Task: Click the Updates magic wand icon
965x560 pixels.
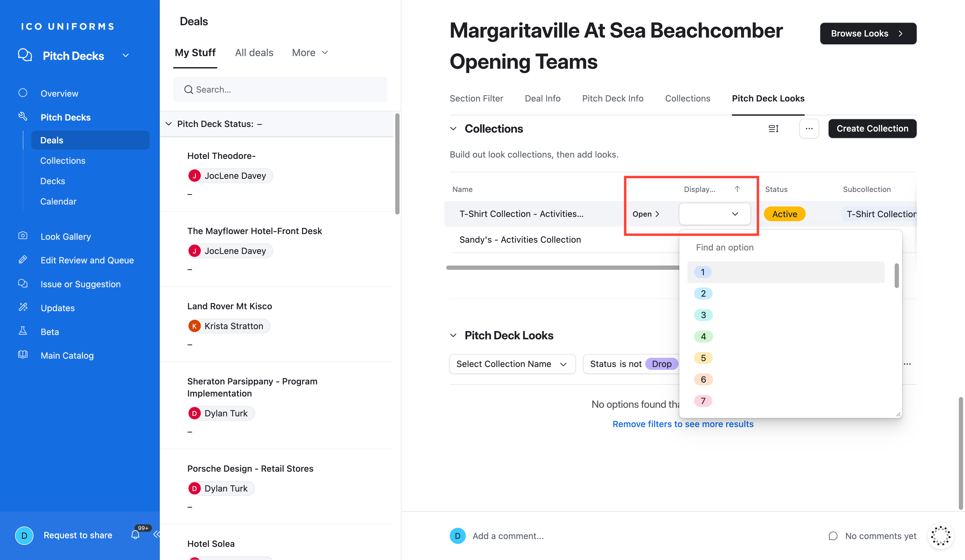Action: point(23,307)
